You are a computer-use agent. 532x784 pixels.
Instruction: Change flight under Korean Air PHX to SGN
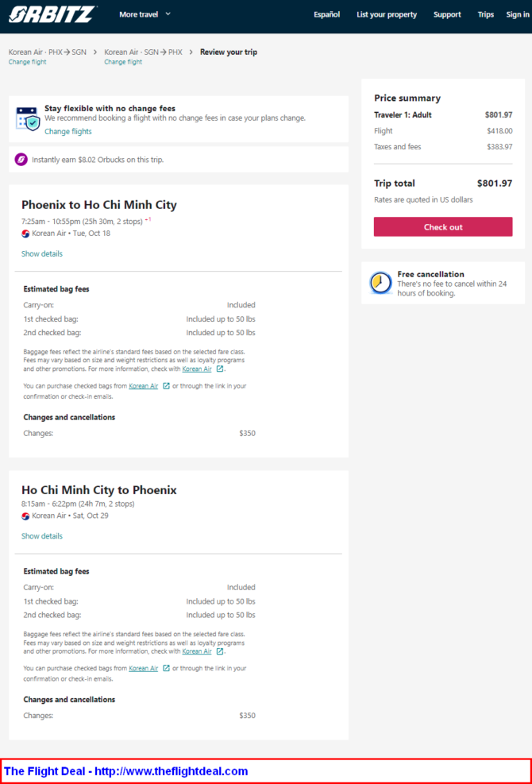28,62
